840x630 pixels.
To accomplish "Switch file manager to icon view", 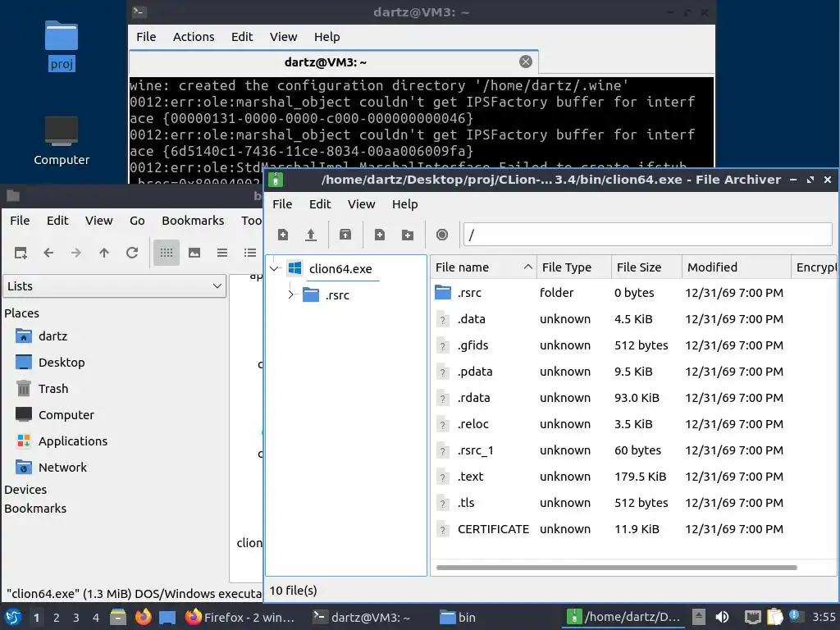I will (x=166, y=253).
